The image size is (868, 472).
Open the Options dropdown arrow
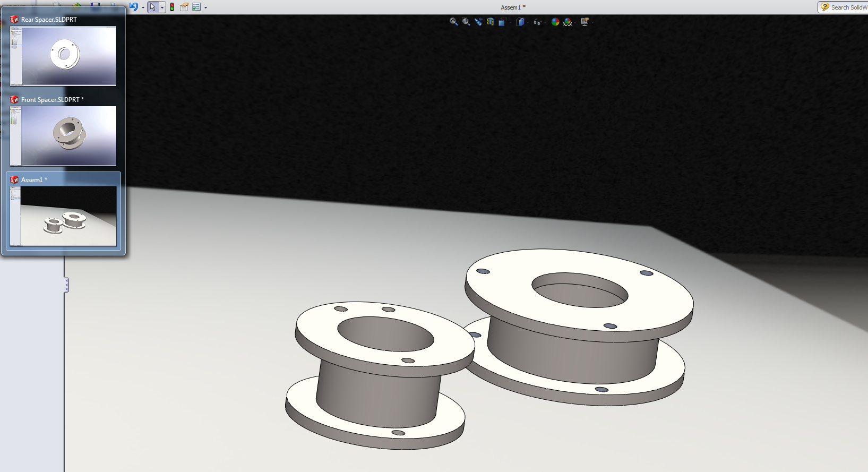point(205,7)
